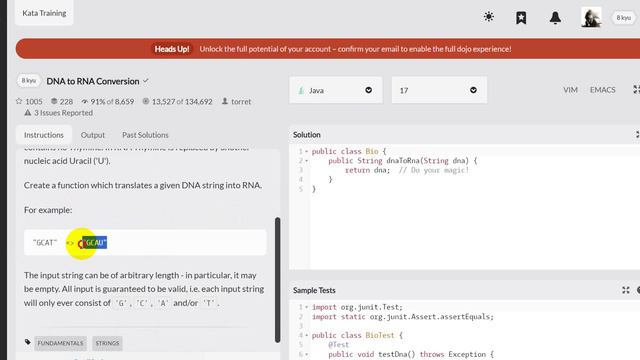Screen dimensions: 640x360
Task: Open the Java version 17 dropdown
Action: click(x=439, y=90)
